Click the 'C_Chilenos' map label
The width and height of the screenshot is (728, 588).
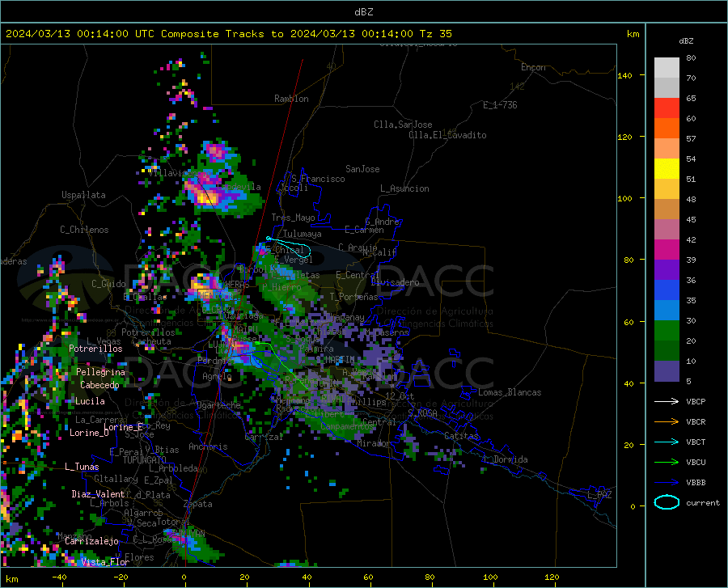84,230
